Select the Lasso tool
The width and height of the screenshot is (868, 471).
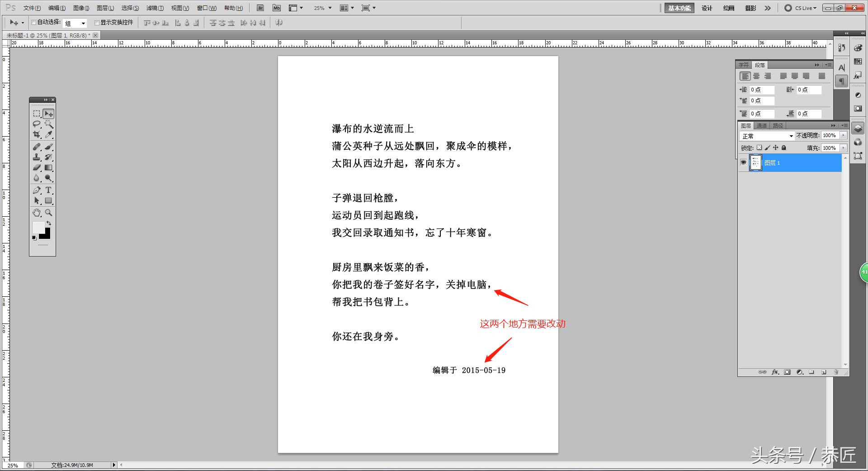tap(37, 124)
